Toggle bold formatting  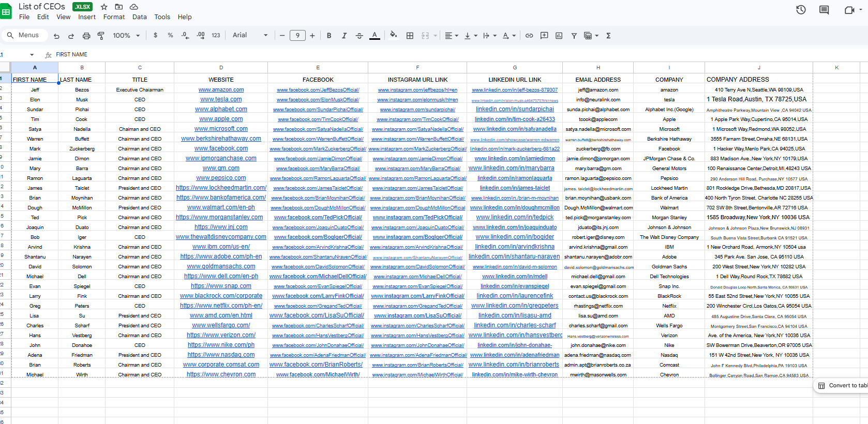(329, 36)
